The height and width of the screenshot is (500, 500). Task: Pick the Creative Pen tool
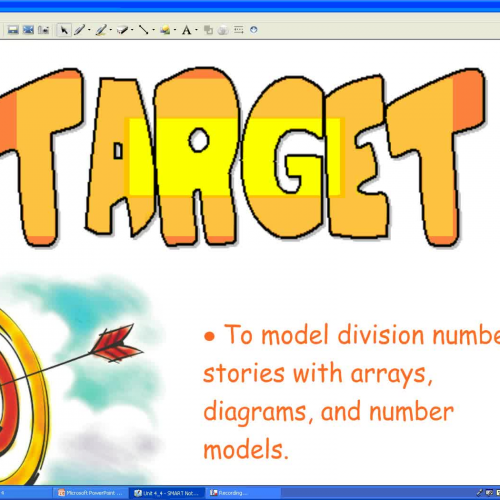click(x=101, y=30)
